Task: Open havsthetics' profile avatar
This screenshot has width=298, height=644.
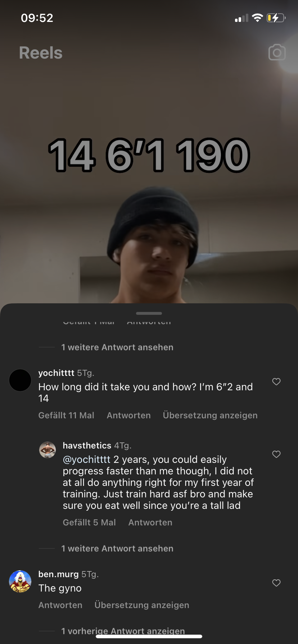Action: coord(48,450)
